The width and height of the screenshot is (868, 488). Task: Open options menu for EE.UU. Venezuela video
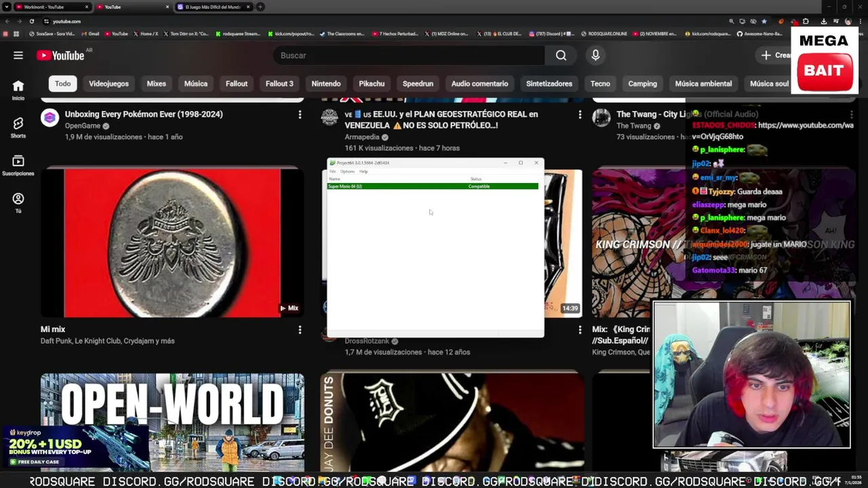pyautogui.click(x=580, y=115)
